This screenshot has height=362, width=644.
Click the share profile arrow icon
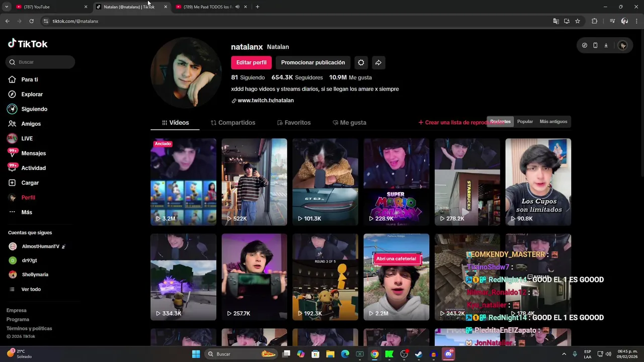(x=378, y=62)
